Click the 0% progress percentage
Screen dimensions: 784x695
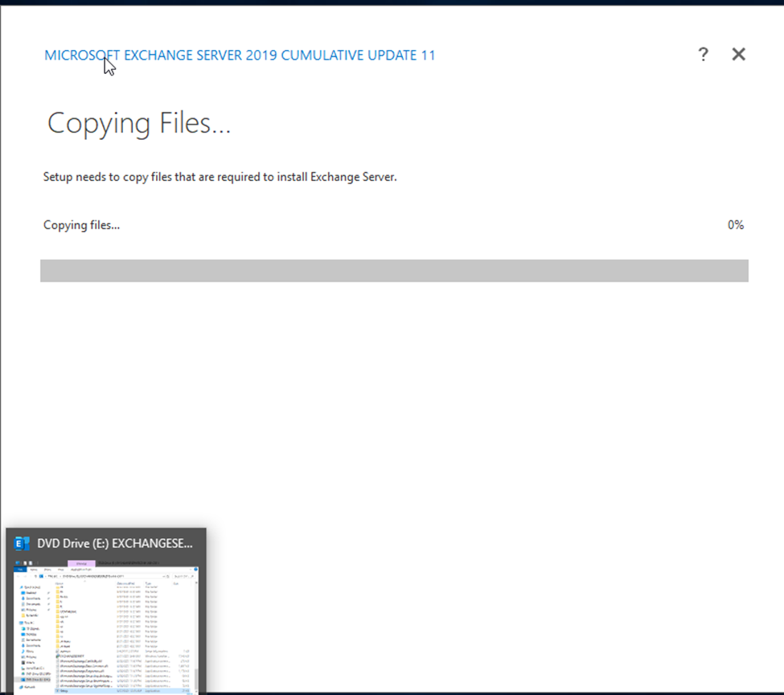pyautogui.click(x=735, y=225)
